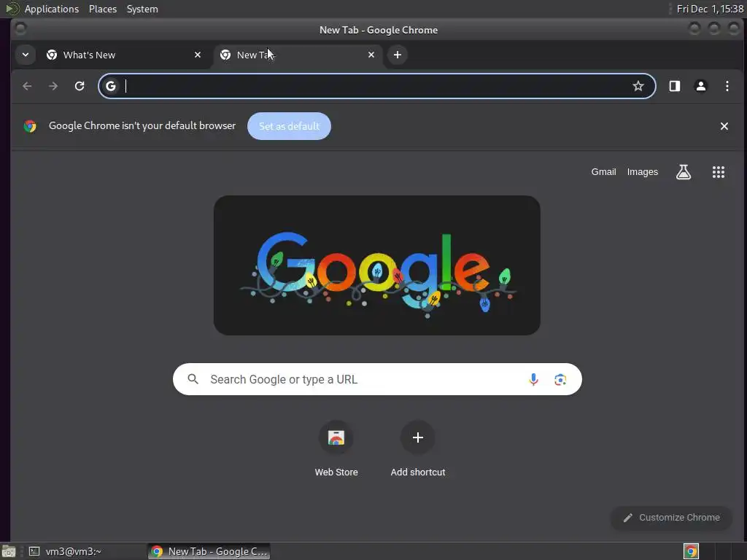The height and width of the screenshot is (560, 747).
Task: Click the Search Google or type a URL box
Action: tap(377, 379)
